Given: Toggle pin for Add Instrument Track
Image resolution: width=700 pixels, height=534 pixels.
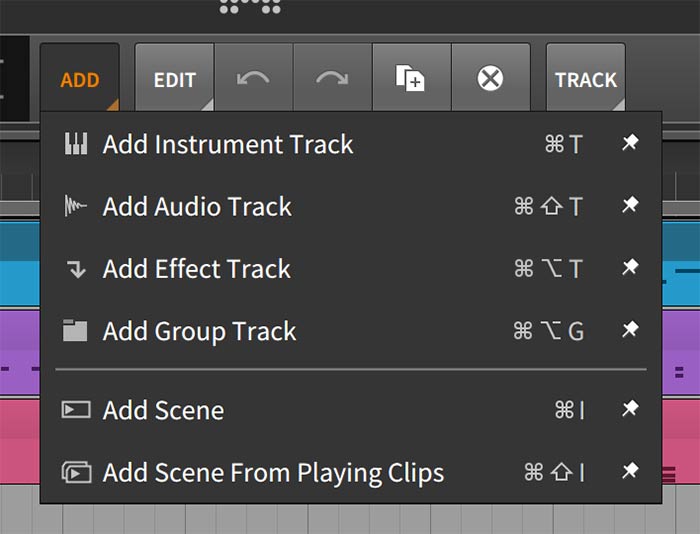Looking at the screenshot, I should (x=630, y=143).
